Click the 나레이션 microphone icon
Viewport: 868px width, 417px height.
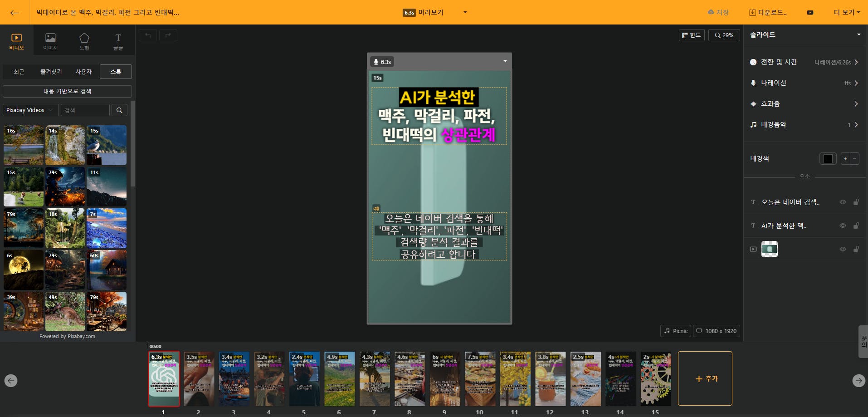[753, 83]
